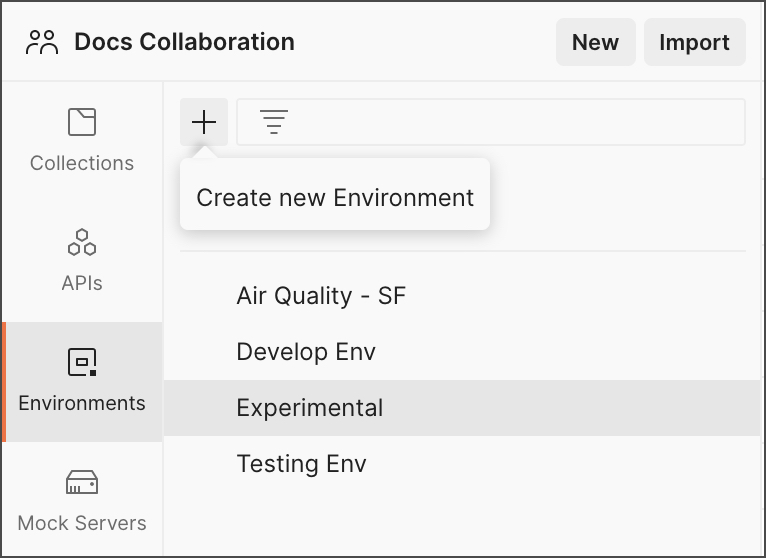
Task: Open the Testing Env environment
Action: [301, 464]
